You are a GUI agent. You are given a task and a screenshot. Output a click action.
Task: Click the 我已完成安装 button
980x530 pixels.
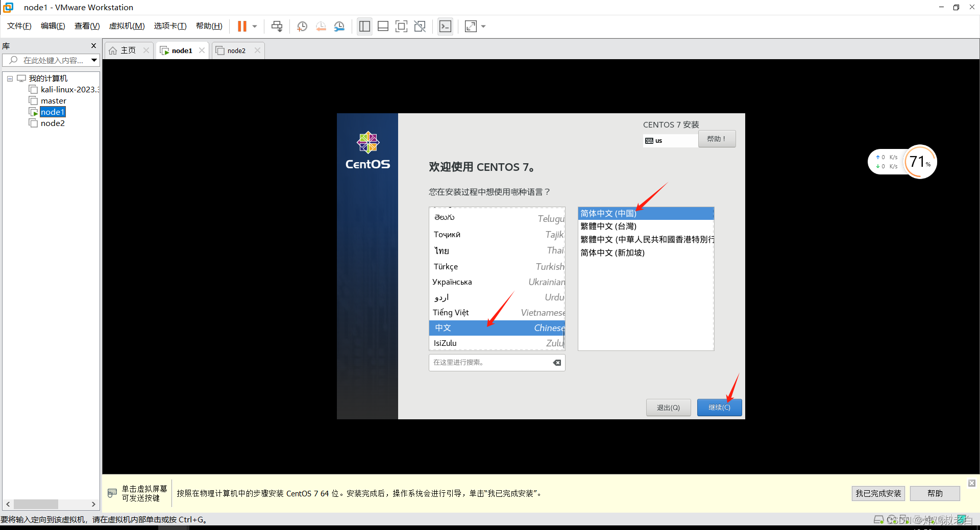(x=878, y=493)
